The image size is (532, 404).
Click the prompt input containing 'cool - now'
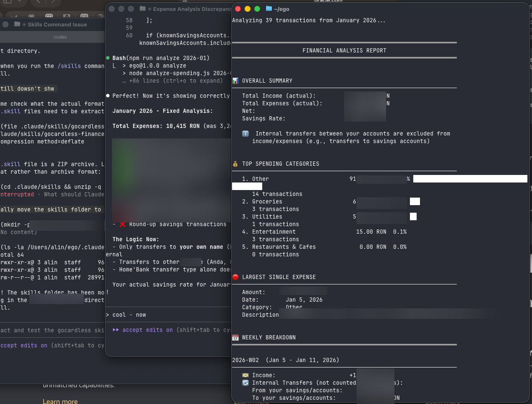pyautogui.click(x=168, y=315)
